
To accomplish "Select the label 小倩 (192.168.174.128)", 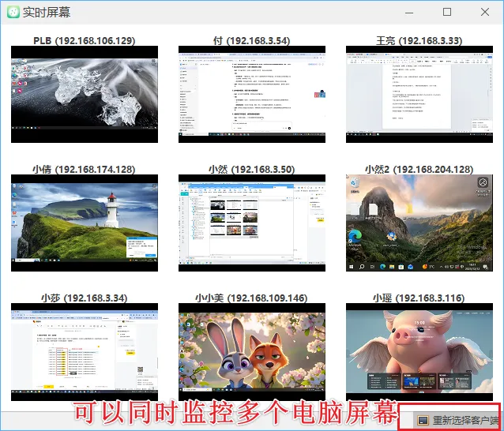I will pyautogui.click(x=84, y=169).
